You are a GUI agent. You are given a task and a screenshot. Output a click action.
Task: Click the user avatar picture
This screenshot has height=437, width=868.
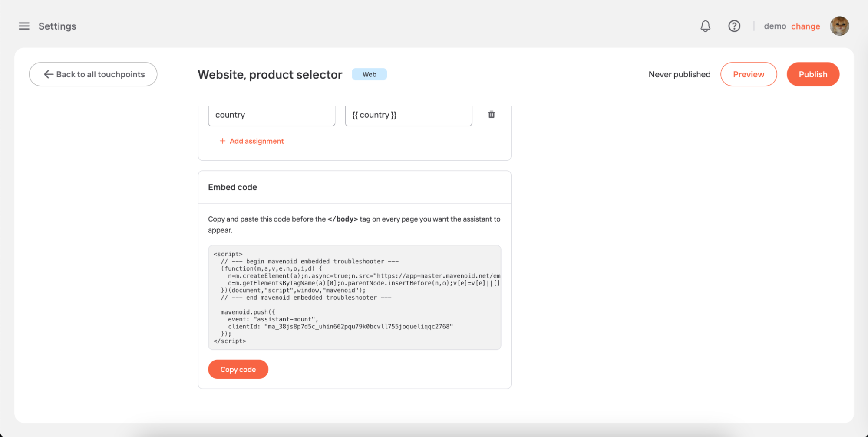pyautogui.click(x=839, y=26)
